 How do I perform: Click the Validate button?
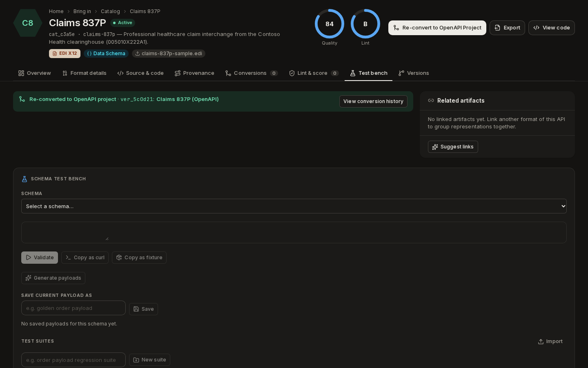[x=40, y=258]
